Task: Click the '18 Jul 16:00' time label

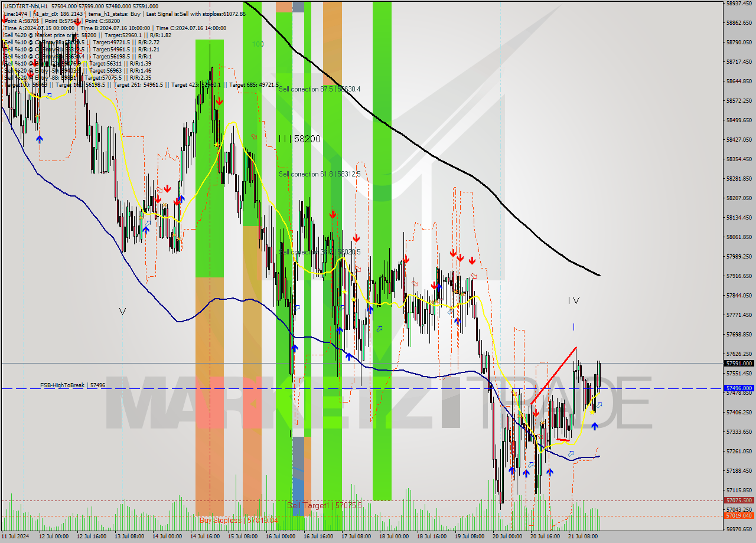Action: point(432,537)
